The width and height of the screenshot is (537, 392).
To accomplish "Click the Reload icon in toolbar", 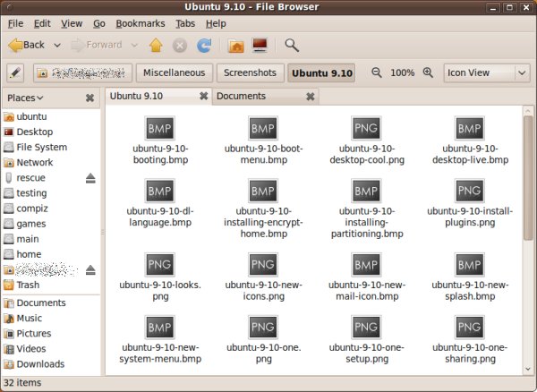I will [204, 45].
